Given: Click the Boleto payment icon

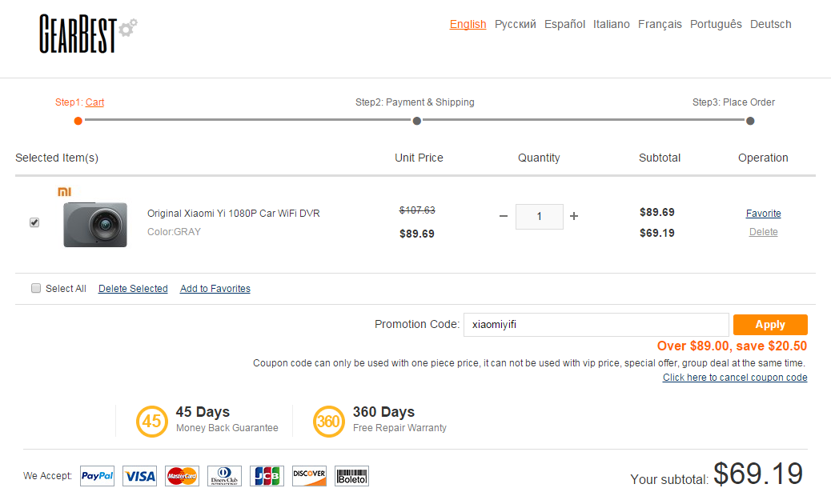Looking at the screenshot, I should point(351,476).
